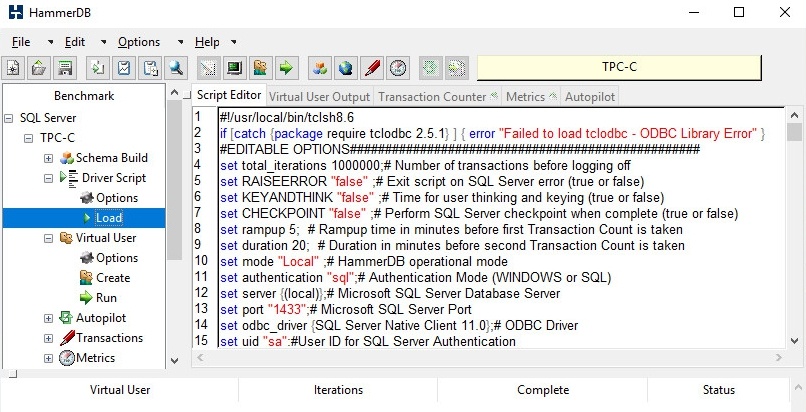Viewport: 806px width, 412px height.
Task: Open the Edit menu
Action: pyautogui.click(x=75, y=42)
